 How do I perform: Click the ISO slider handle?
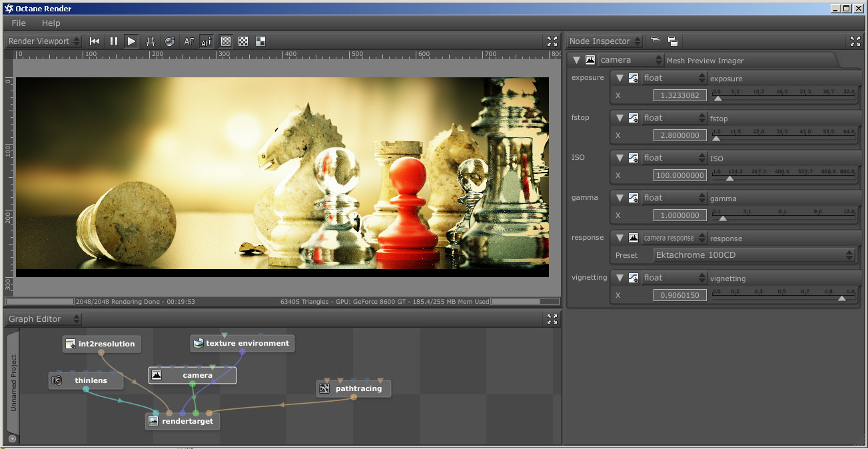click(730, 179)
